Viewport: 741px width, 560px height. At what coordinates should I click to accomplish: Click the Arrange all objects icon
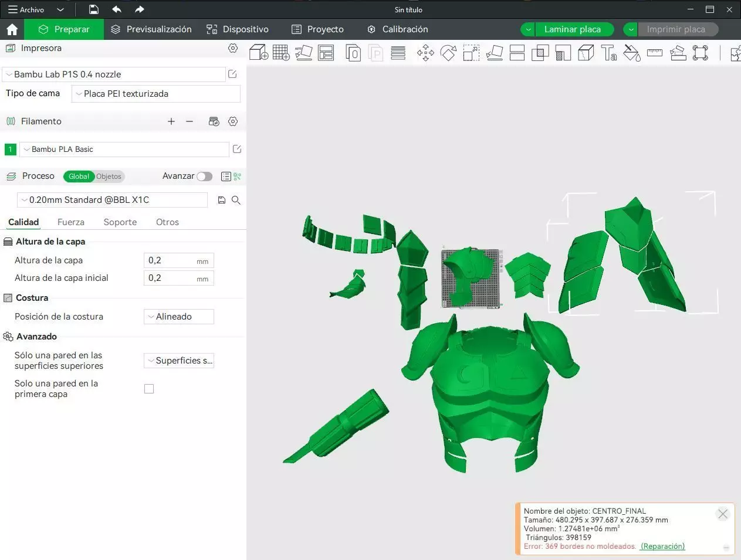[326, 53]
